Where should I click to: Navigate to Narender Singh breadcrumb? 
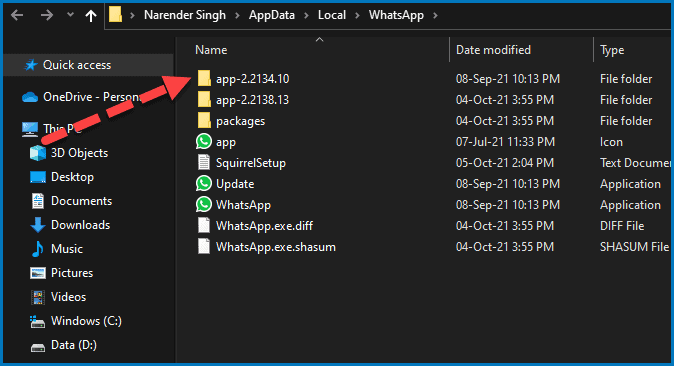coord(185,15)
